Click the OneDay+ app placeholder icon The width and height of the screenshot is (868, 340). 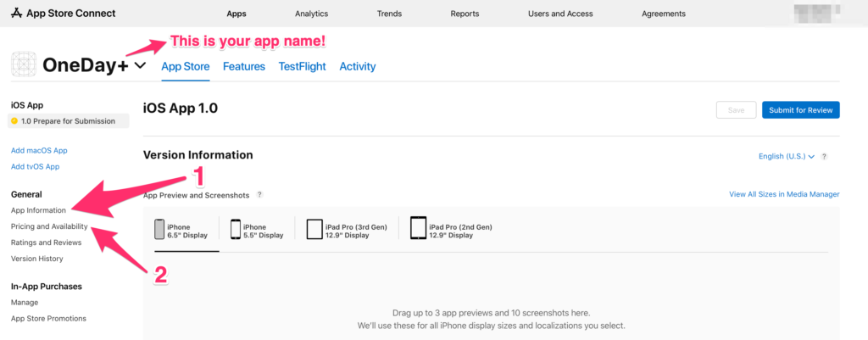(23, 65)
